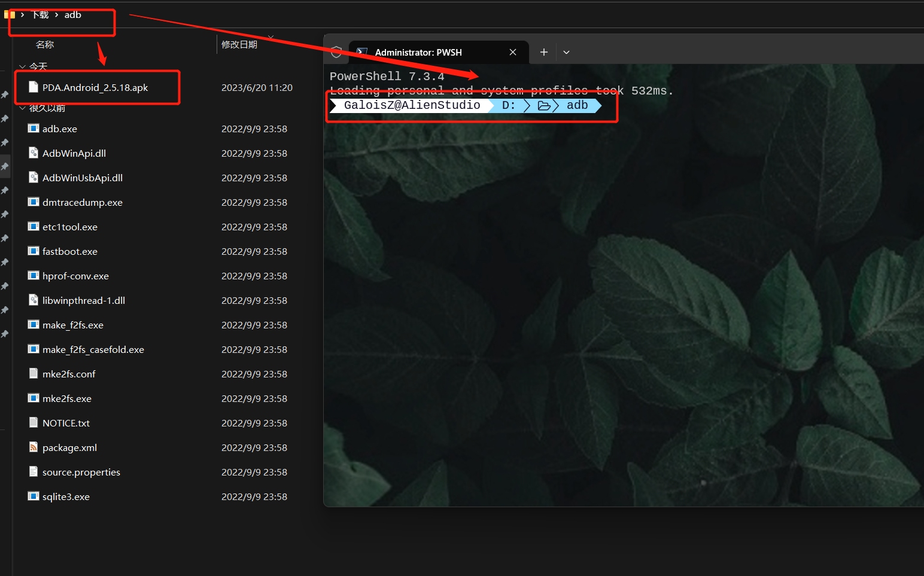Open the terminal new-tab profile dropdown
The image size is (924, 576).
click(x=566, y=52)
